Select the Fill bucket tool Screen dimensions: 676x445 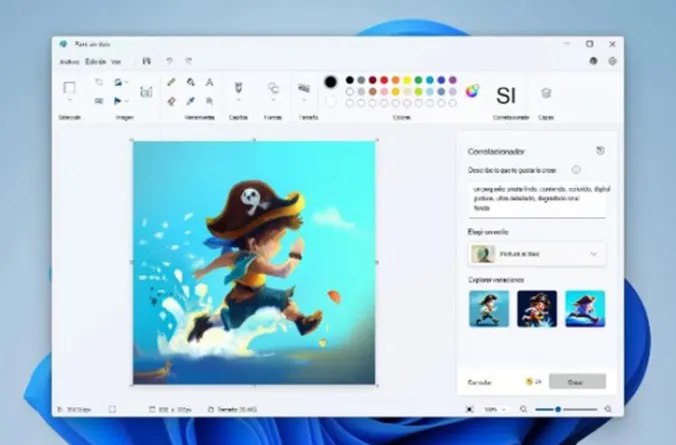tap(191, 82)
